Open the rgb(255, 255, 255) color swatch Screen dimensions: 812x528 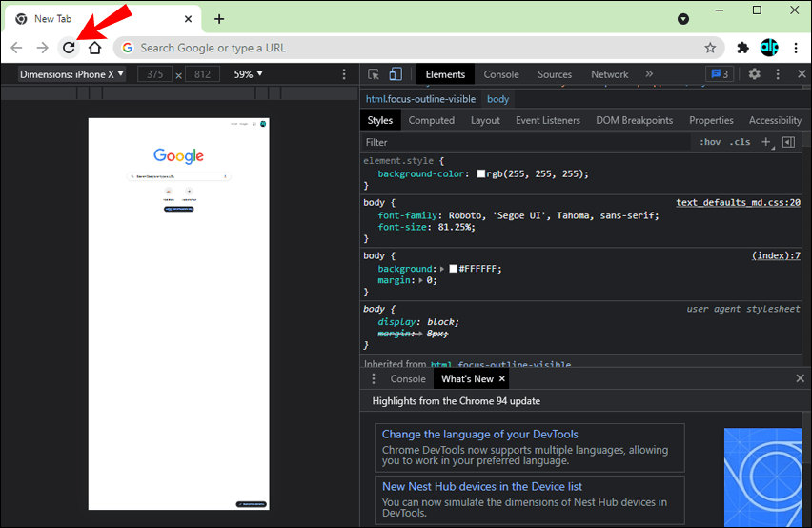point(481,173)
